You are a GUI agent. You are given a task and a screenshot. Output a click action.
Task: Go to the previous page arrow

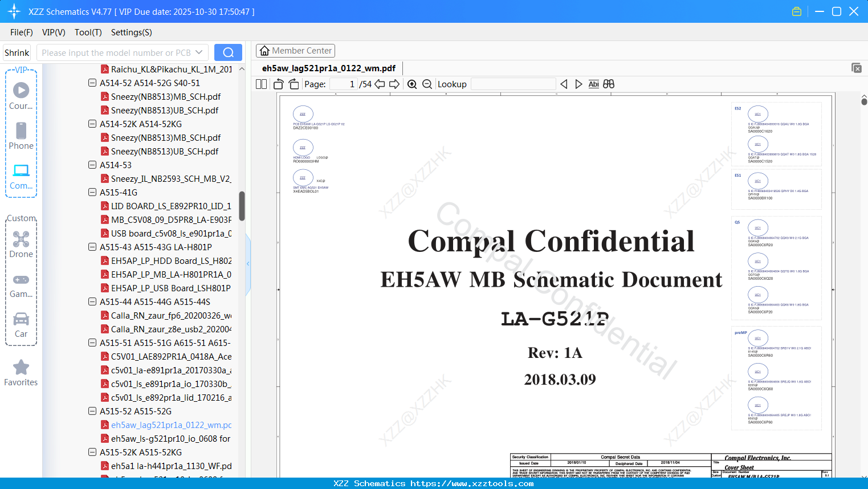[x=380, y=84]
